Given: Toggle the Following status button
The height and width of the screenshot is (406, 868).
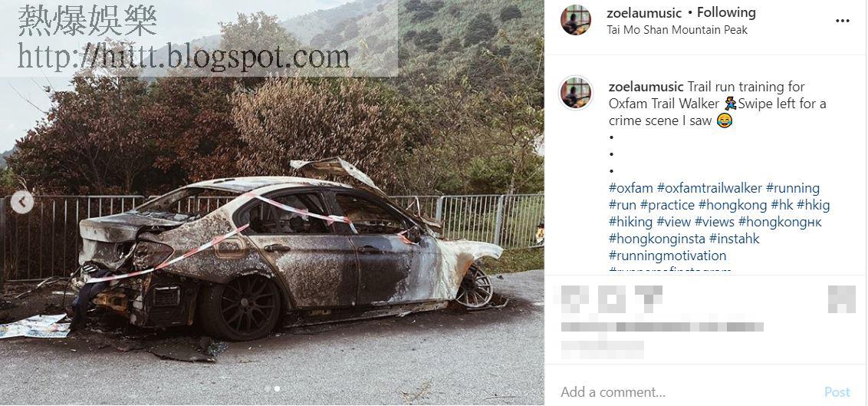Looking at the screenshot, I should 725,12.
